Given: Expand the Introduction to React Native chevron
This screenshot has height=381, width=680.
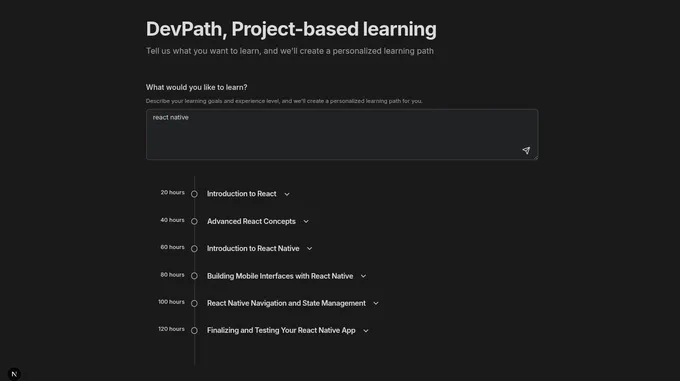Looking at the screenshot, I should pos(309,249).
